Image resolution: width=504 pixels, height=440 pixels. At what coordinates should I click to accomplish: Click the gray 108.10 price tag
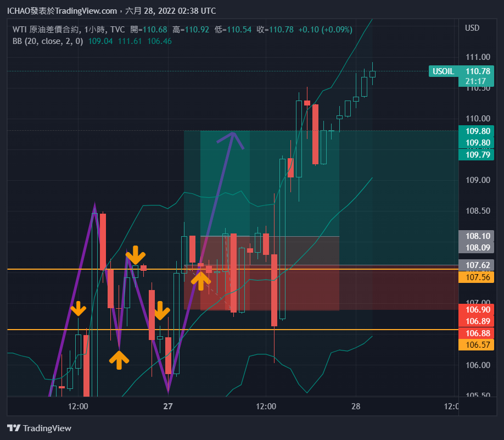pos(478,236)
